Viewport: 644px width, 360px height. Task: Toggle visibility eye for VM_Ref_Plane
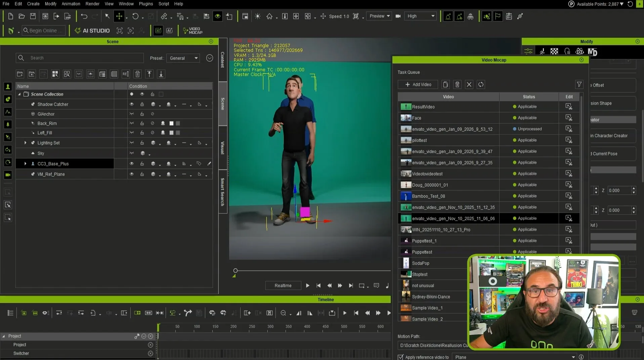132,174
